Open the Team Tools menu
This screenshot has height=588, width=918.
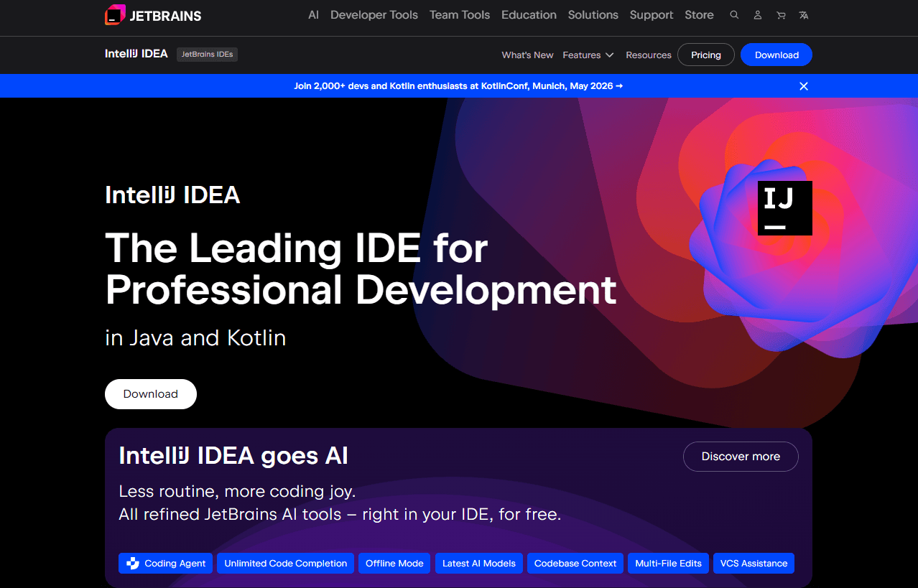click(460, 15)
